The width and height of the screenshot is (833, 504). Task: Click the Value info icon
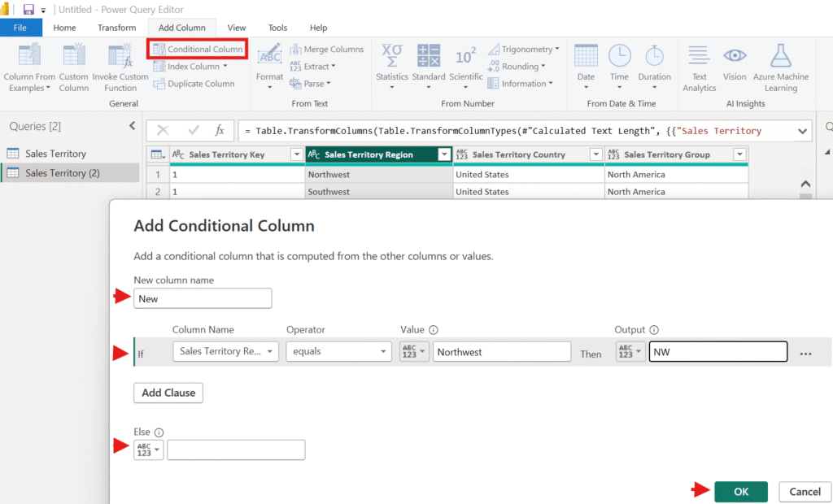tap(434, 330)
